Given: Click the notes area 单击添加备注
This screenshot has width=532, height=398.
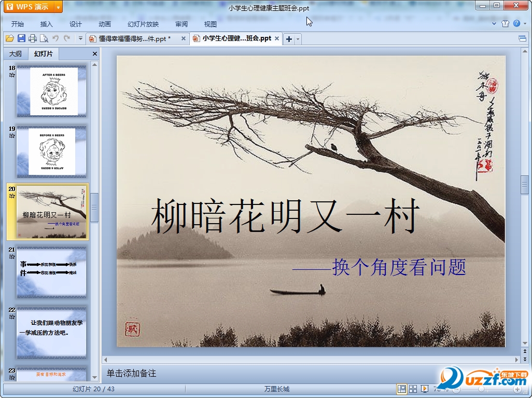Looking at the screenshot, I should point(132,373).
